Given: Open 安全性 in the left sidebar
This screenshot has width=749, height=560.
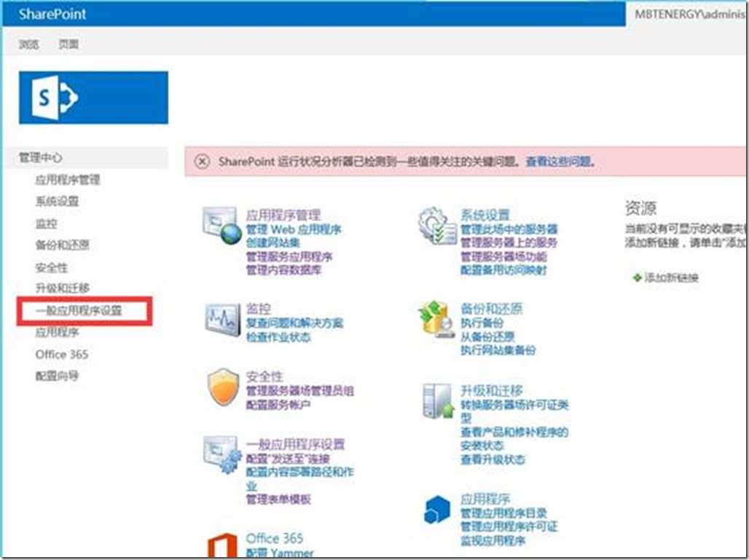Looking at the screenshot, I should click(x=52, y=267).
